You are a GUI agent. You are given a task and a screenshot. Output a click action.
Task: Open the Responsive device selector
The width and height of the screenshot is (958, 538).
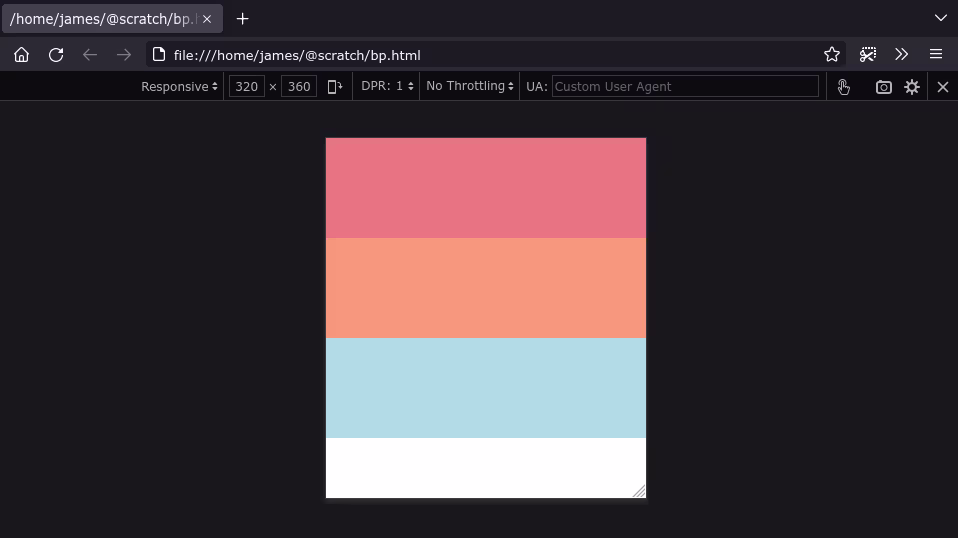tap(179, 87)
